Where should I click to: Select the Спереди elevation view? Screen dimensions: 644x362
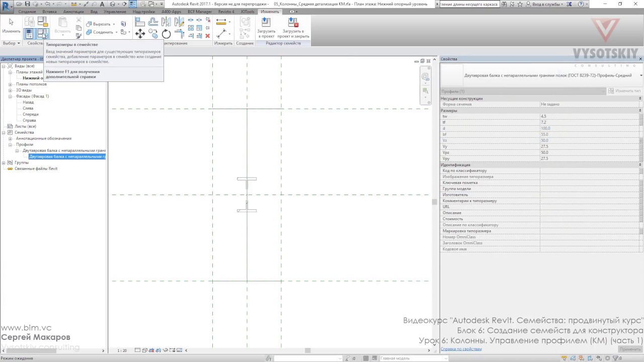click(x=31, y=114)
